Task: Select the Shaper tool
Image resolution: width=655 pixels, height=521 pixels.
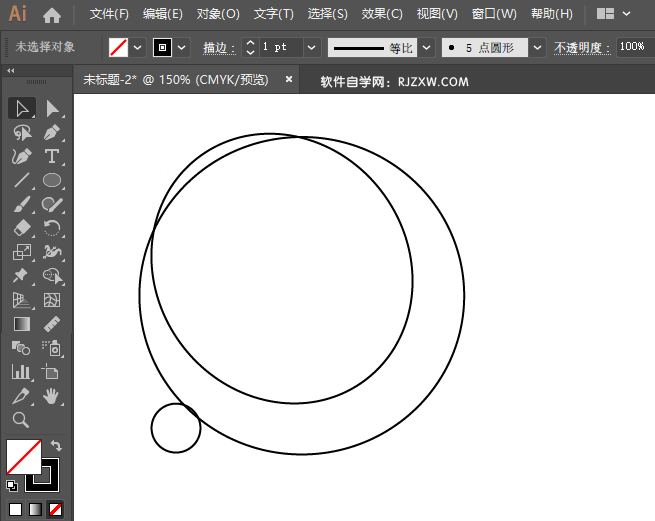Action: click(52, 205)
